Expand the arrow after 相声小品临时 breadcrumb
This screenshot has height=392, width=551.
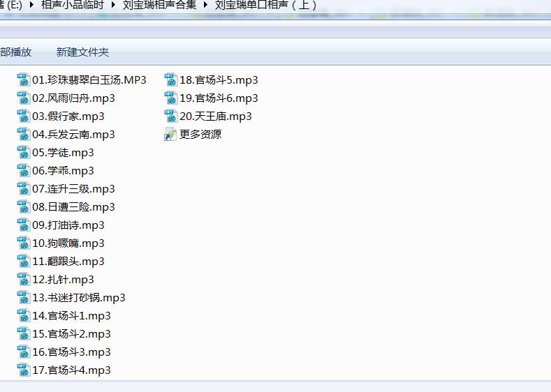113,6
